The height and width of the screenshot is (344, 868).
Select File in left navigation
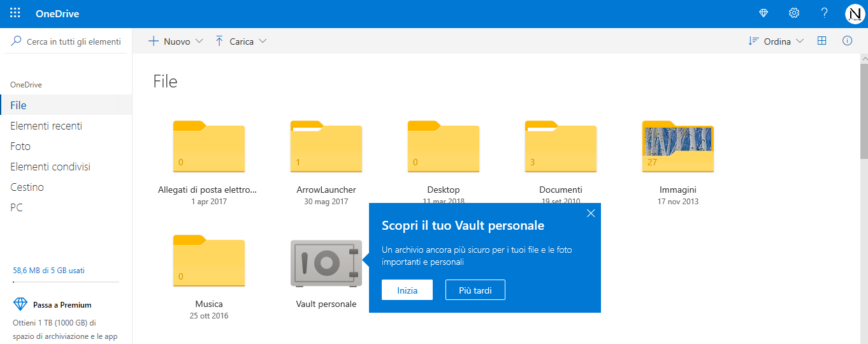(66, 105)
